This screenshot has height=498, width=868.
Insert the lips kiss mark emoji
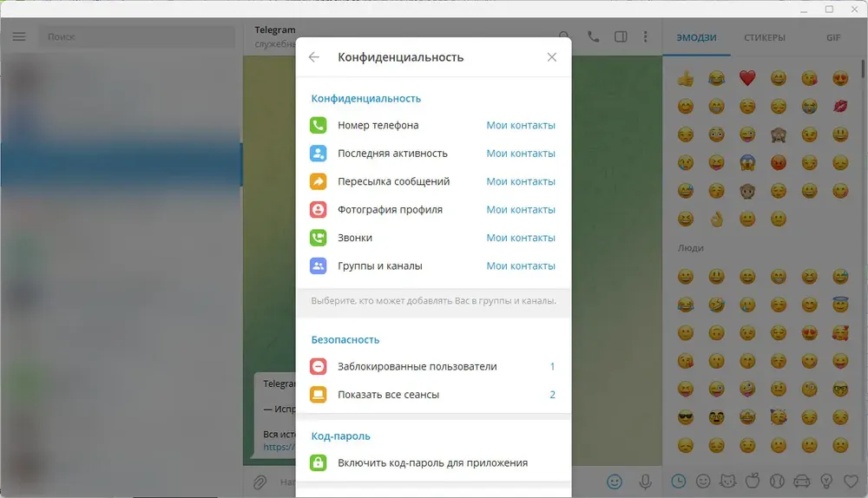point(840,106)
